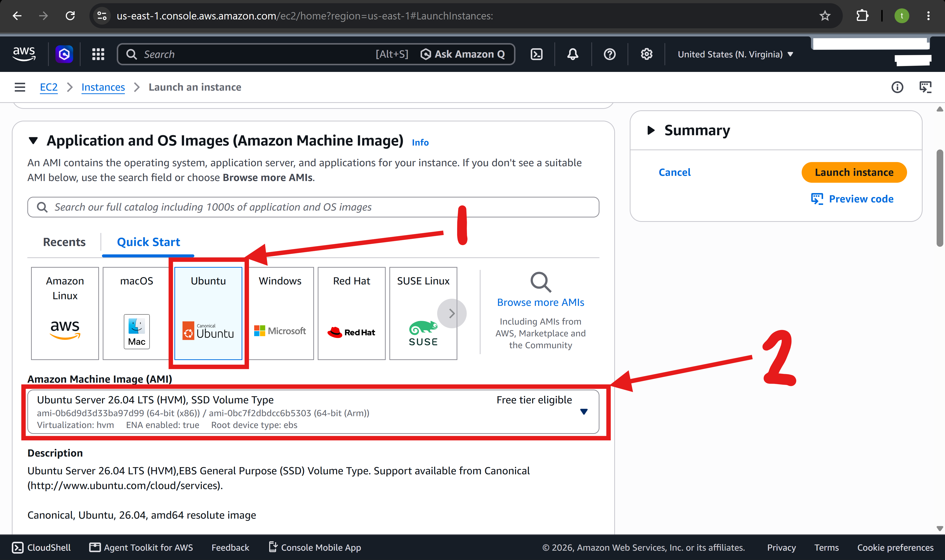The width and height of the screenshot is (945, 560).
Task: Go to Instances breadcrumb link
Action: (103, 87)
